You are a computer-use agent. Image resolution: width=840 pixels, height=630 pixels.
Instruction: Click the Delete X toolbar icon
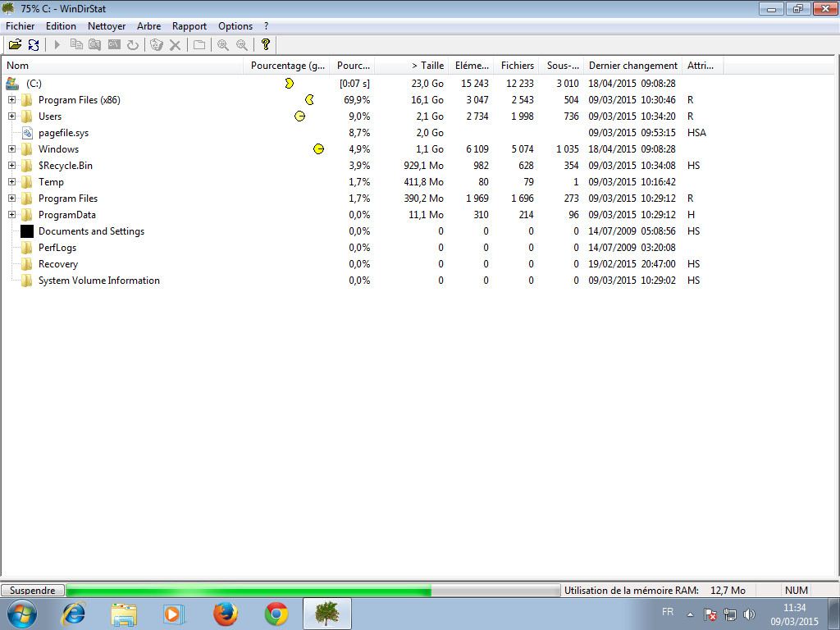(175, 44)
